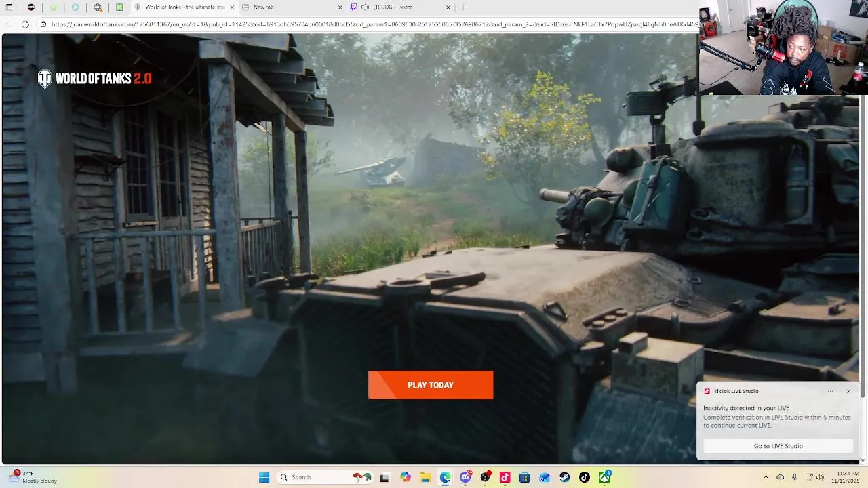Screen dimensions: 868x488
Task: Go back with the browser back arrow
Action: tap(9, 24)
